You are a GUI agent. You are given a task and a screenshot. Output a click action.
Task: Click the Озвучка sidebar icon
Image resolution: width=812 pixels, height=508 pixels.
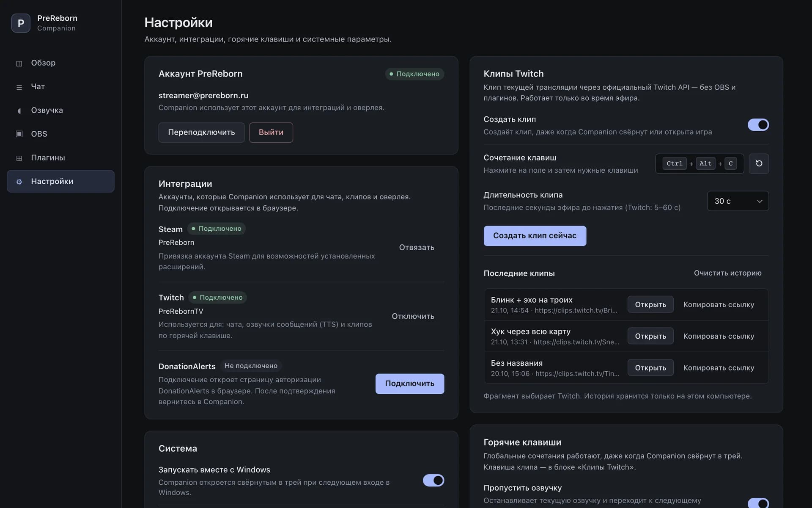(19, 110)
